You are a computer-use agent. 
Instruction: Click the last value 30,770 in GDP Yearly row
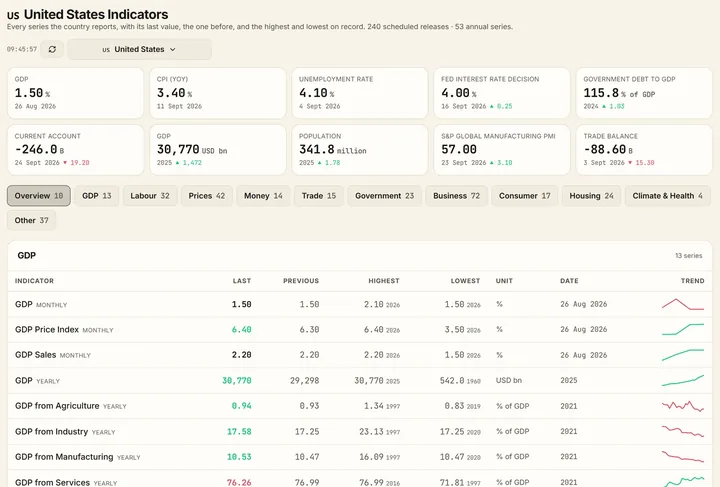pos(236,381)
